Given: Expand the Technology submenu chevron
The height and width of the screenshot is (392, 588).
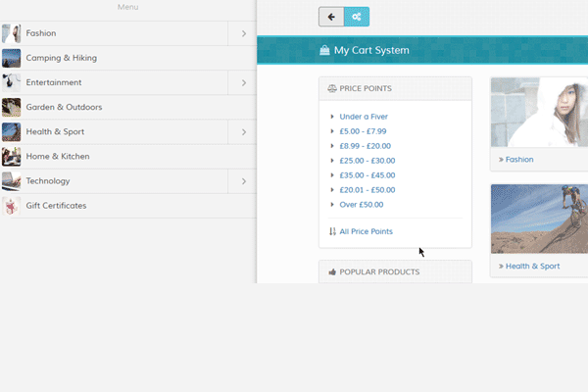Looking at the screenshot, I should [x=244, y=181].
